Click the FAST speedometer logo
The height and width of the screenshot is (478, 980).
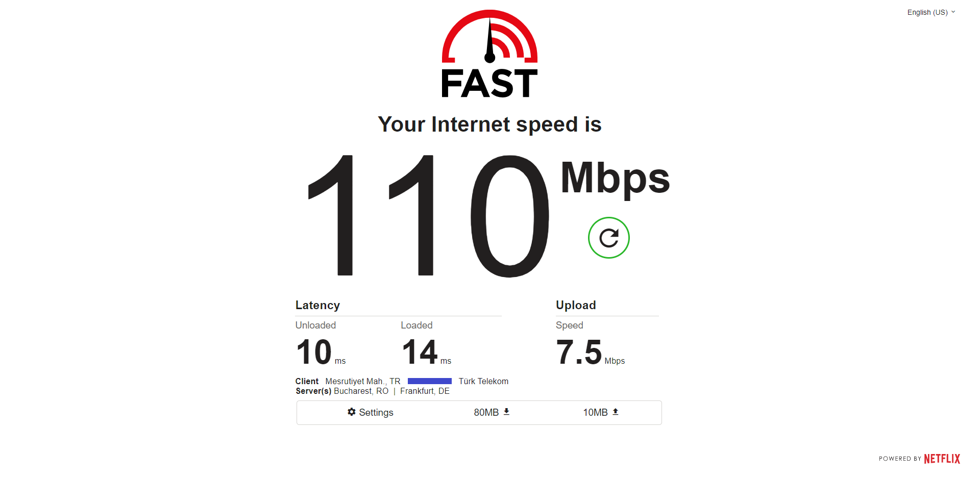489,54
